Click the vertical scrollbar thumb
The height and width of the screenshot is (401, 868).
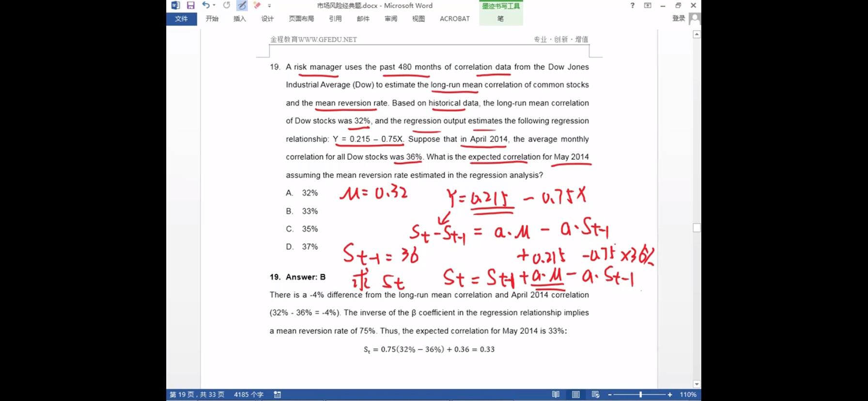(697, 228)
